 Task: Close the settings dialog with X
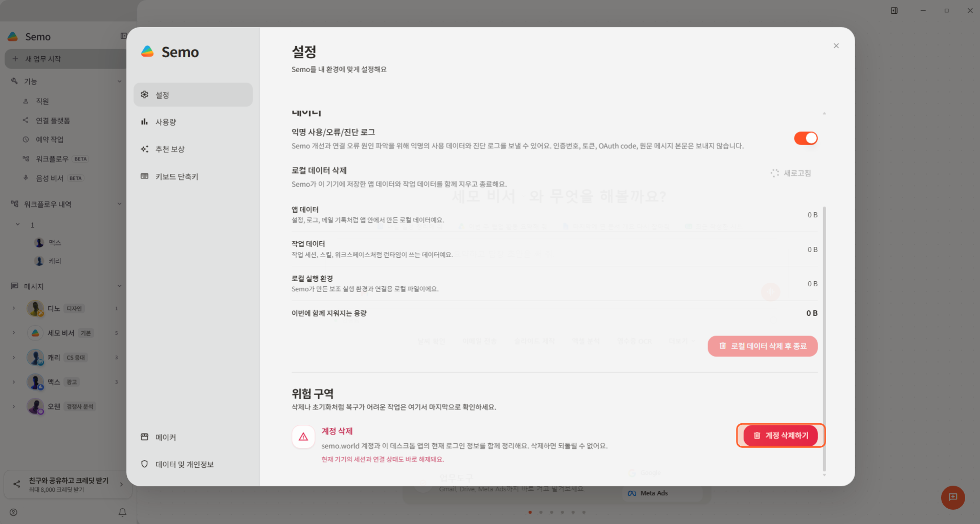(x=836, y=46)
